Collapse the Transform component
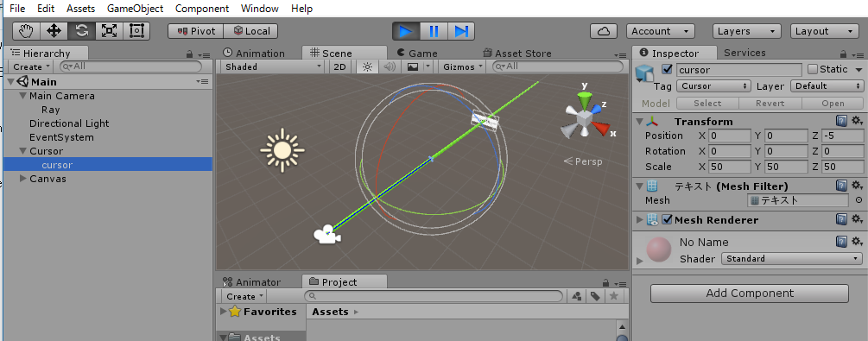This screenshot has width=868, height=341. pos(639,121)
